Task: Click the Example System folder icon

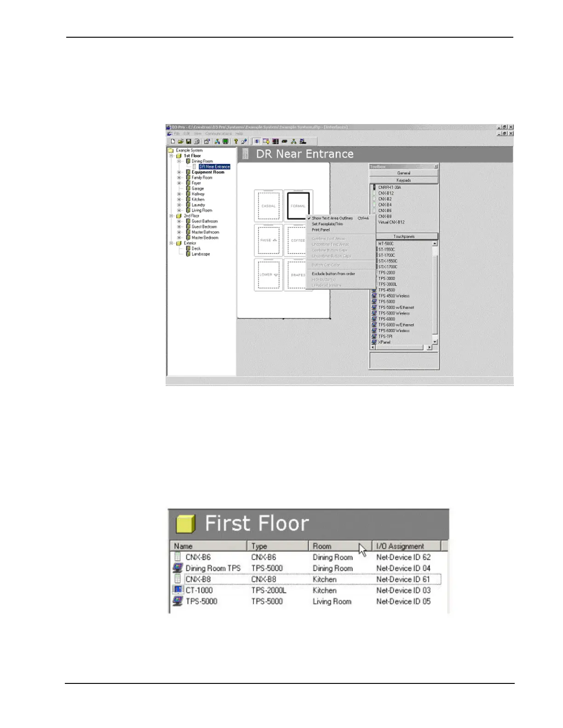Action: tap(171, 150)
